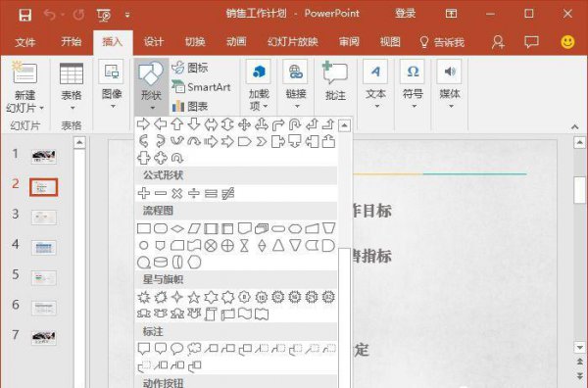This screenshot has width=588, height=388.
Task: Insert a 图表 chart
Action: (x=190, y=107)
